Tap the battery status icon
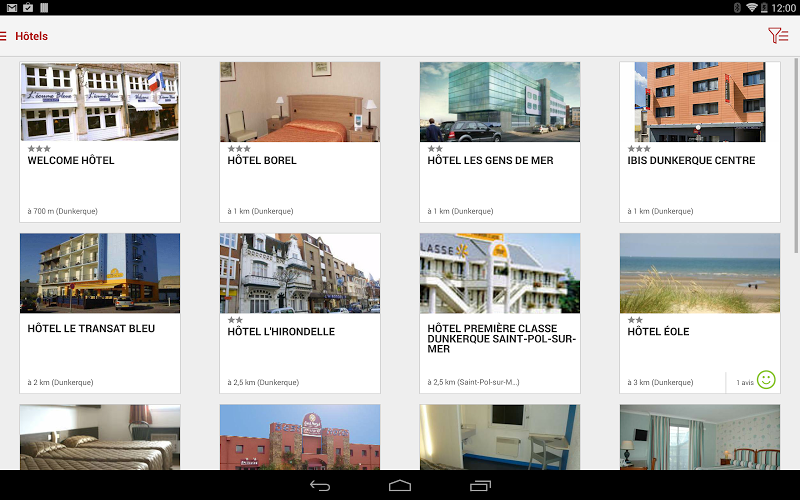The image size is (800, 500). 764,8
